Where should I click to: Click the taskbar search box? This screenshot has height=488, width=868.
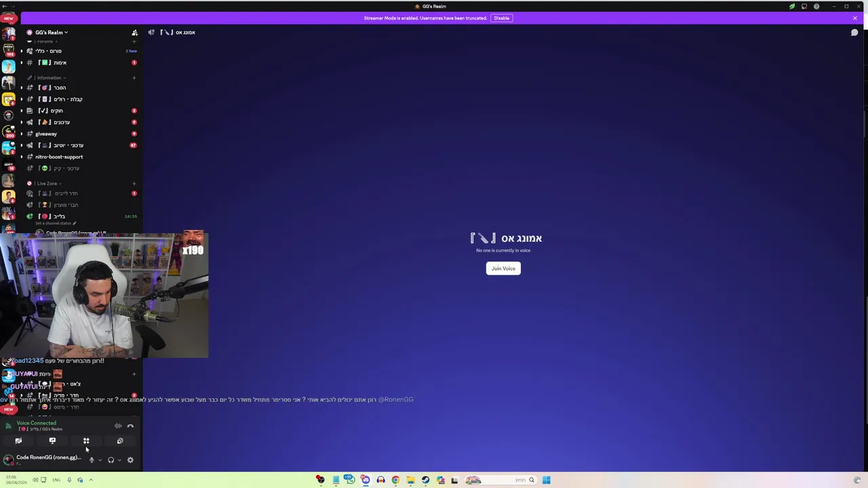(500, 480)
